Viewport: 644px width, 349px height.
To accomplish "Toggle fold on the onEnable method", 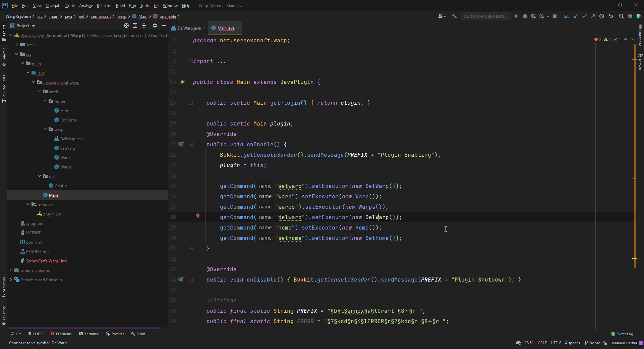I will coord(191,144).
